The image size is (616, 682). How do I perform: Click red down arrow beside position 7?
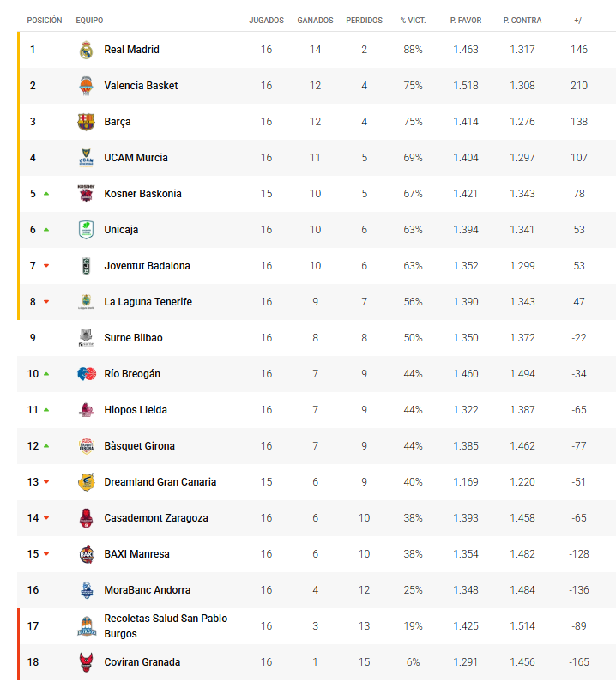[x=46, y=266]
